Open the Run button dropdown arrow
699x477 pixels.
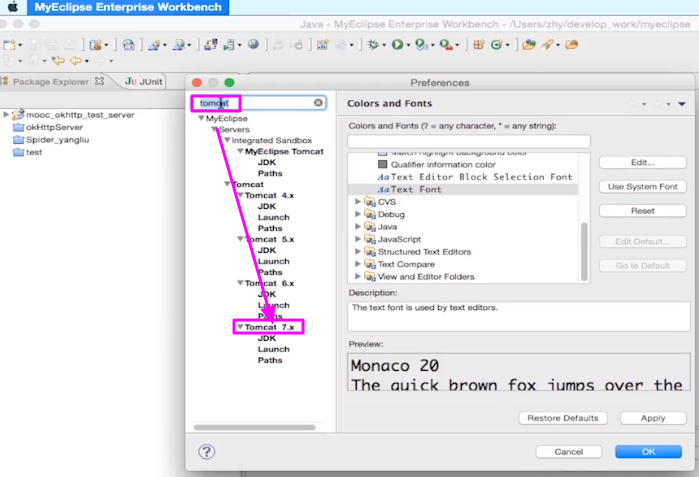(408, 45)
